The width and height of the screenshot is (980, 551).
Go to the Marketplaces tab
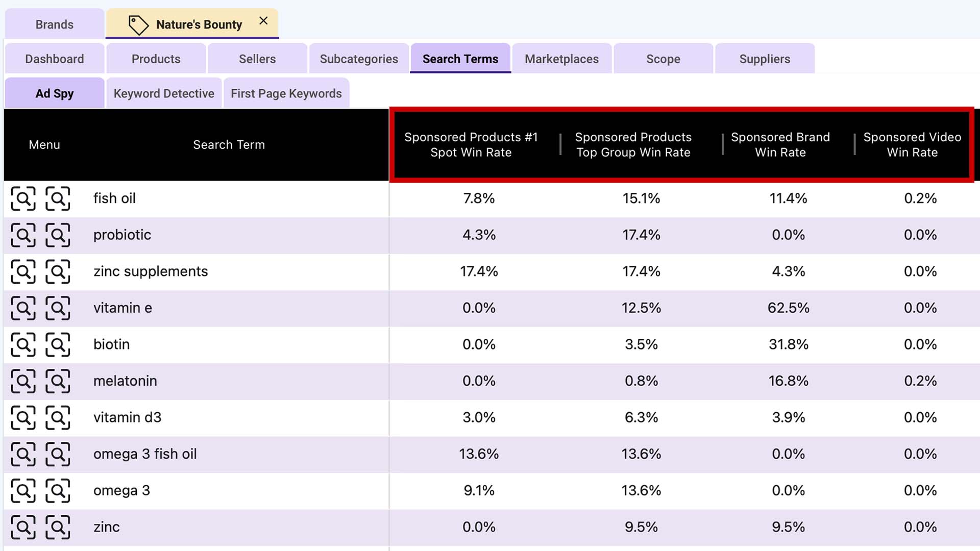tap(561, 59)
